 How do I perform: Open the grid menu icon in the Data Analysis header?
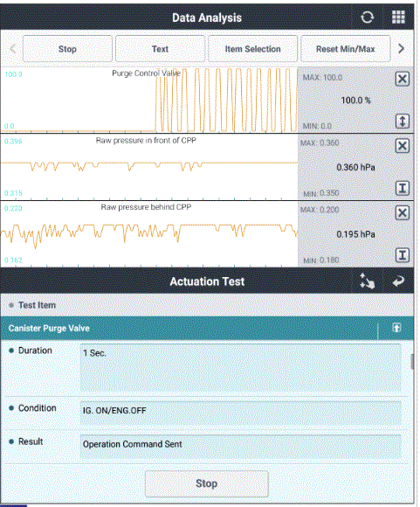[398, 17]
